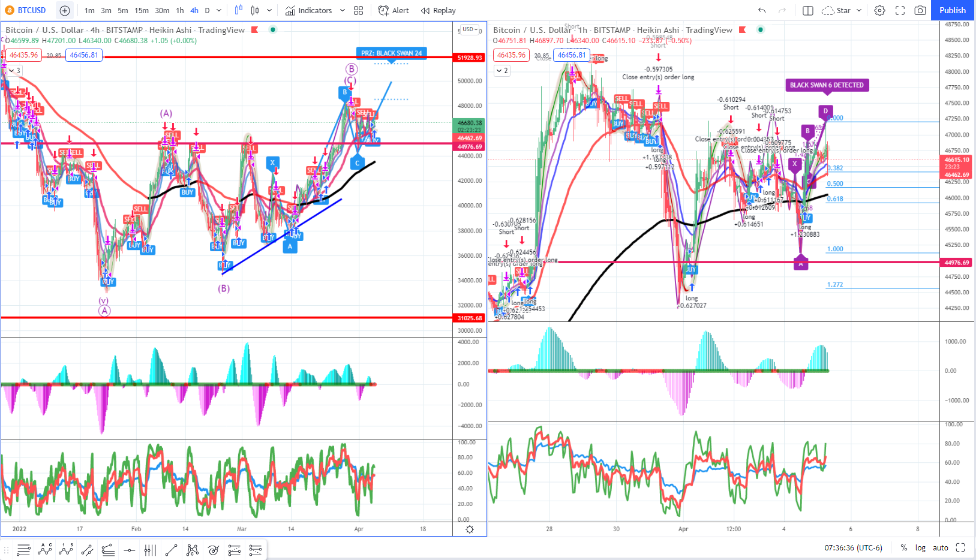Select the 1h timeframe

(180, 10)
